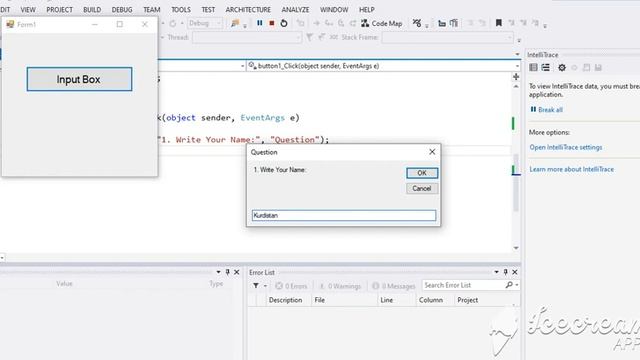
Task: Open IntelliTrace settings gear icon
Action: (562, 68)
